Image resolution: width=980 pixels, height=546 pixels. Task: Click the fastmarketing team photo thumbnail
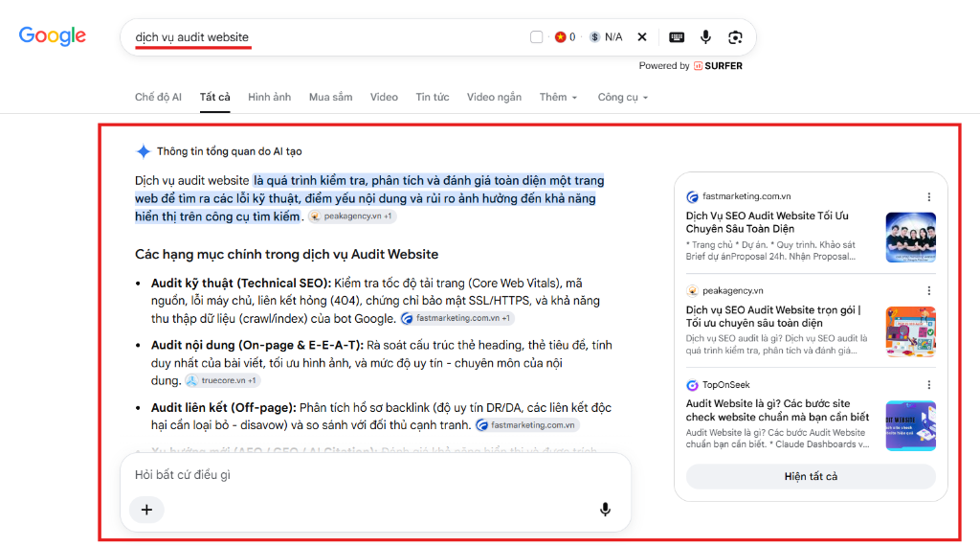pyautogui.click(x=911, y=237)
